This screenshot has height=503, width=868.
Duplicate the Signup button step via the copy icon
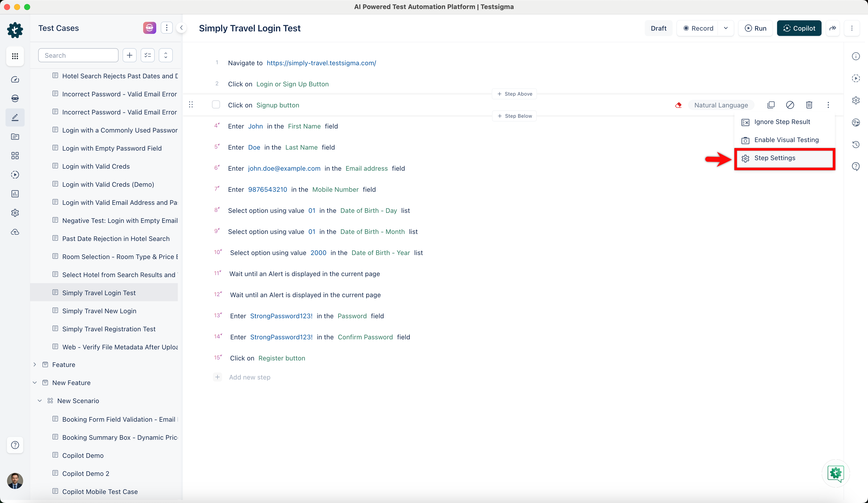771,105
